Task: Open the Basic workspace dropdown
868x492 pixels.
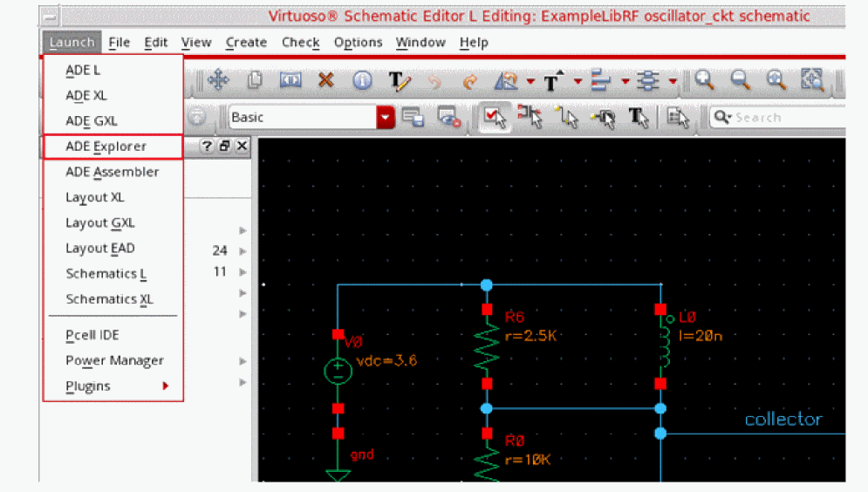Action: click(x=385, y=117)
